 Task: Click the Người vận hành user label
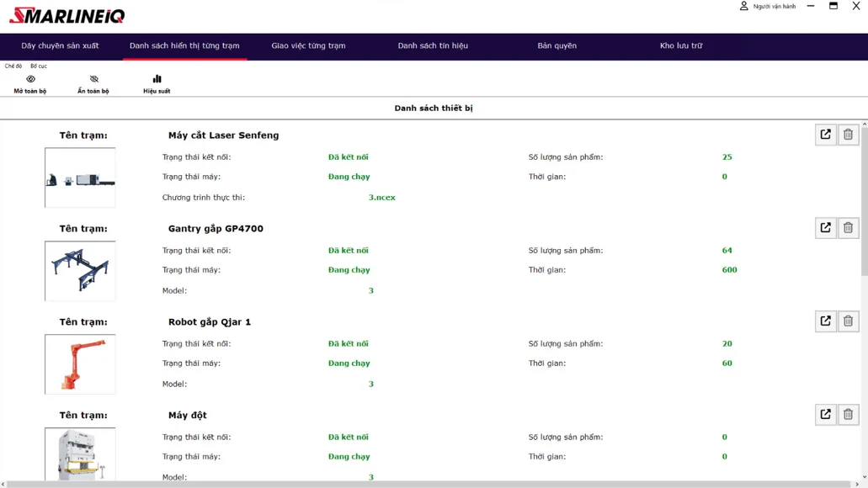click(x=775, y=7)
